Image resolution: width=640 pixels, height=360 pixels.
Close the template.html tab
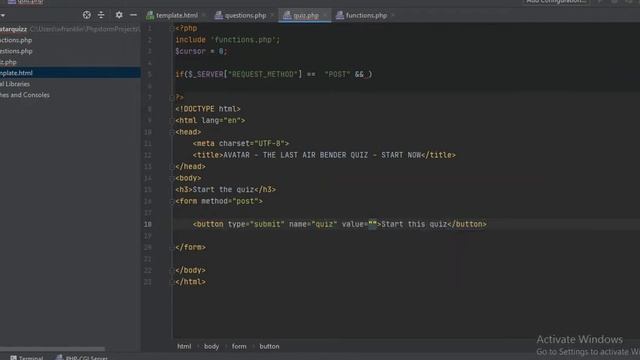click(204, 16)
